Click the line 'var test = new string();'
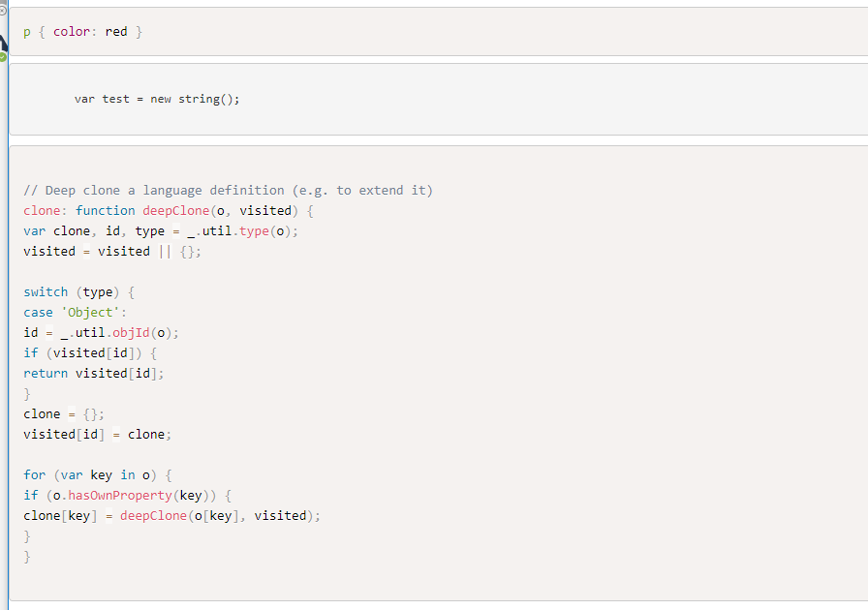 pos(157,99)
